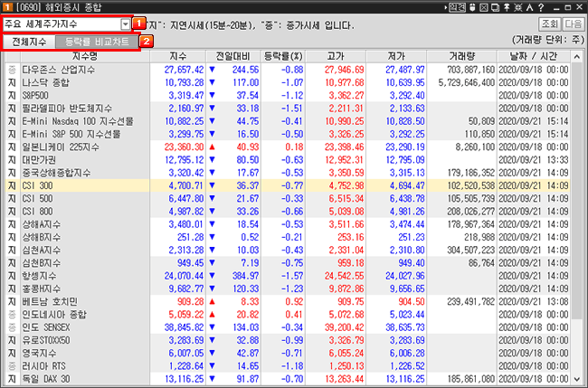Open help with question mark icon
This screenshot has height=388, width=588.
tap(541, 7)
